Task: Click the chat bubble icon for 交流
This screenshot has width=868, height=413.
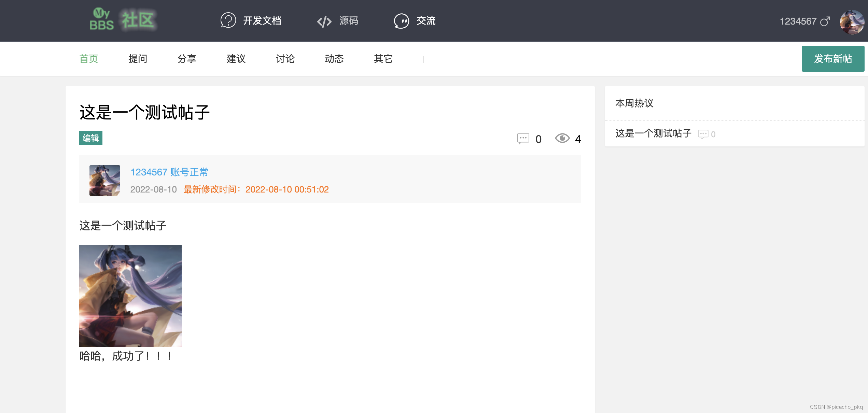Action: click(x=401, y=21)
